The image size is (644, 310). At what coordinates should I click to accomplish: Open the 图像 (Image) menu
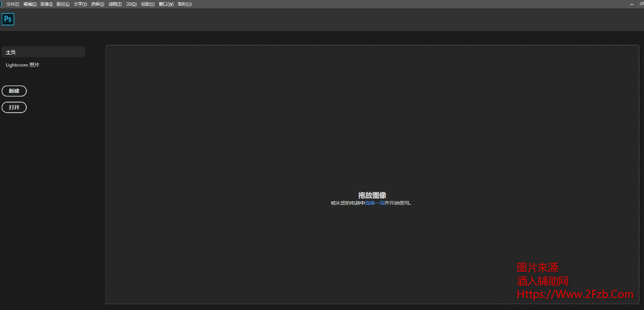[x=47, y=4]
